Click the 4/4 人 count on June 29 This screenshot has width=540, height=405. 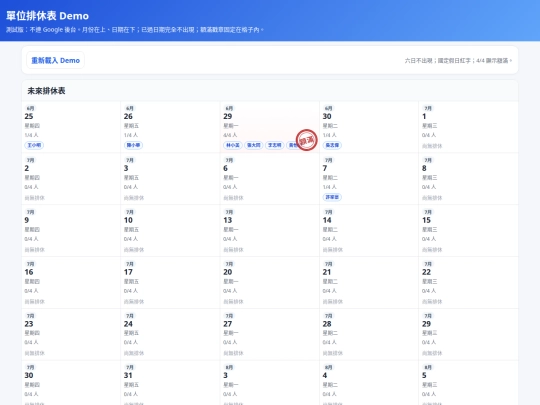pos(230,135)
